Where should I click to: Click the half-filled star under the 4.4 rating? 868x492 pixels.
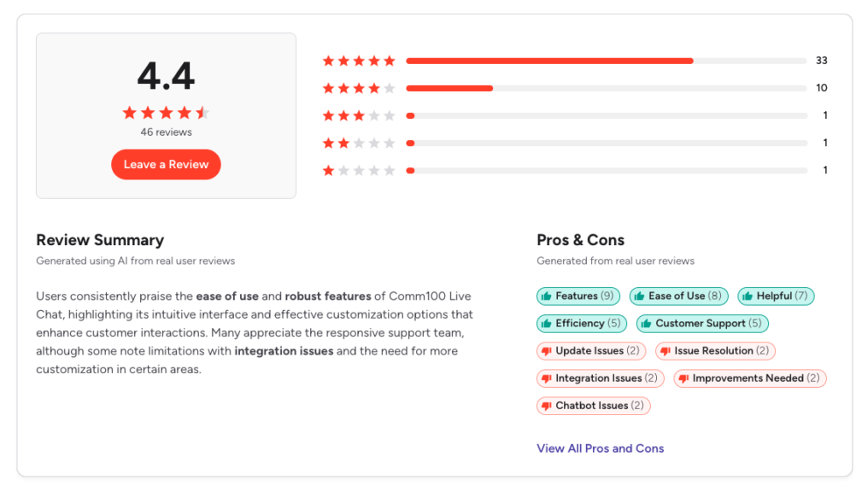coord(204,112)
